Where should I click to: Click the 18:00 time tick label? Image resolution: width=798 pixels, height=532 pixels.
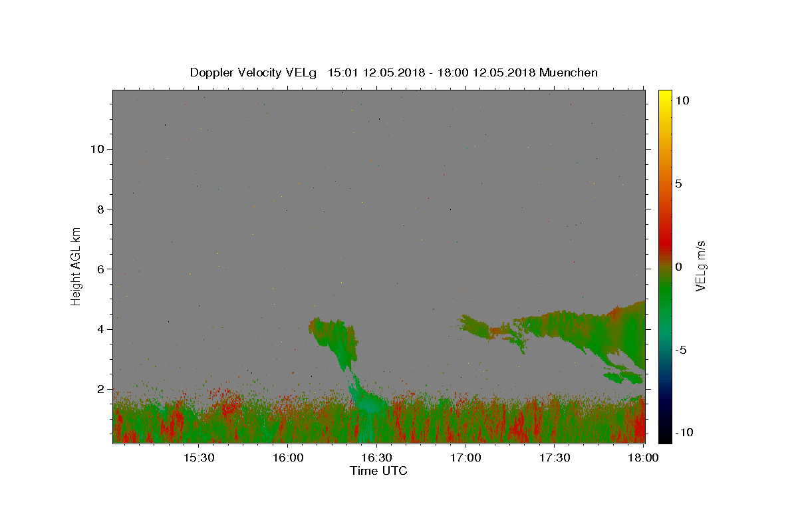tap(643, 458)
